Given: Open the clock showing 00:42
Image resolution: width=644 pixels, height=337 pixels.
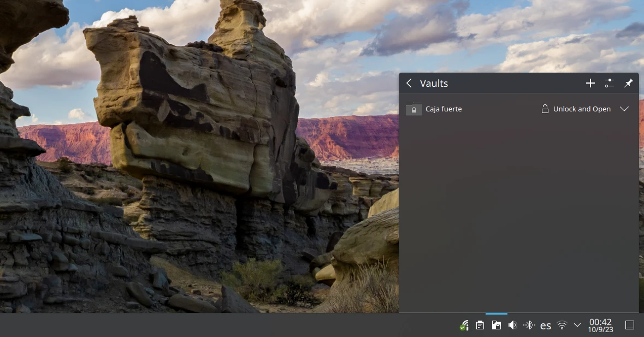Looking at the screenshot, I should [600, 322].
